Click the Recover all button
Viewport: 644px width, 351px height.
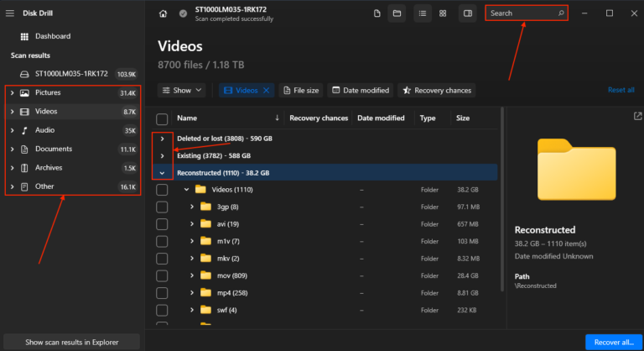point(614,343)
